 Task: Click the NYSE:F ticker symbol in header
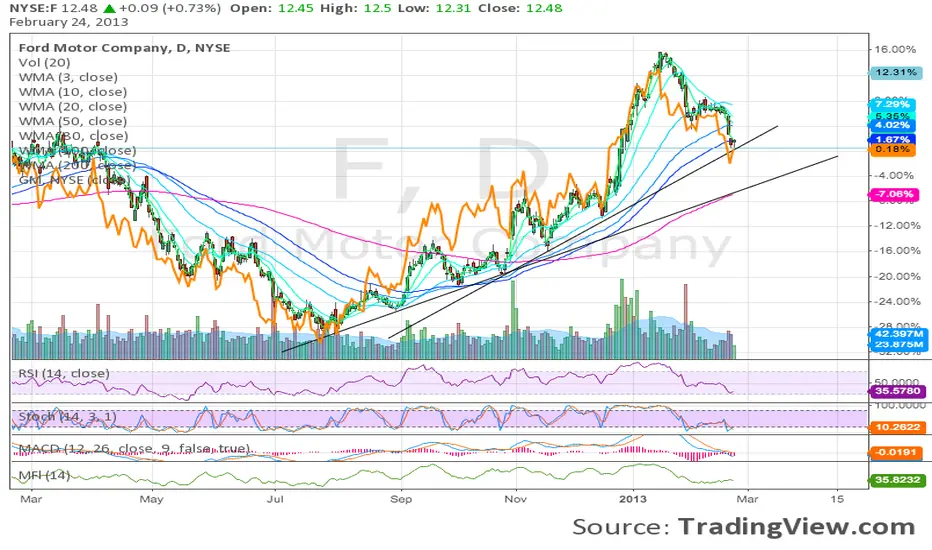click(34, 8)
